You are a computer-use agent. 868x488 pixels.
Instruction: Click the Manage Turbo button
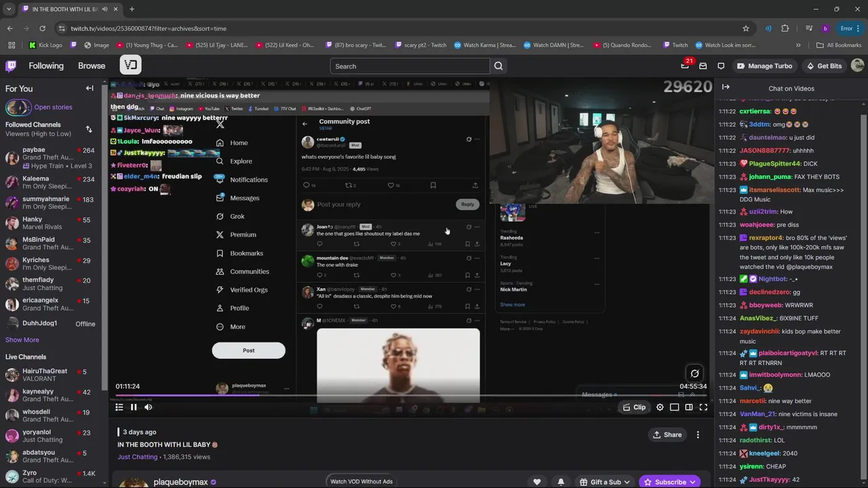coord(764,66)
